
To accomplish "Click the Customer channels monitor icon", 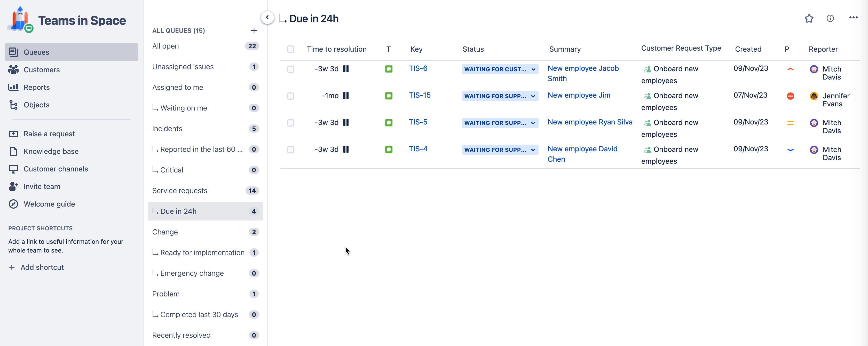I will coord(13,169).
